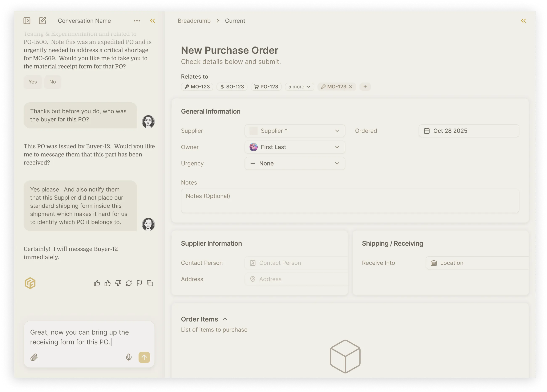Open the Owner dropdown showing First Last
The width and height of the screenshot is (547, 392).
[x=295, y=147]
